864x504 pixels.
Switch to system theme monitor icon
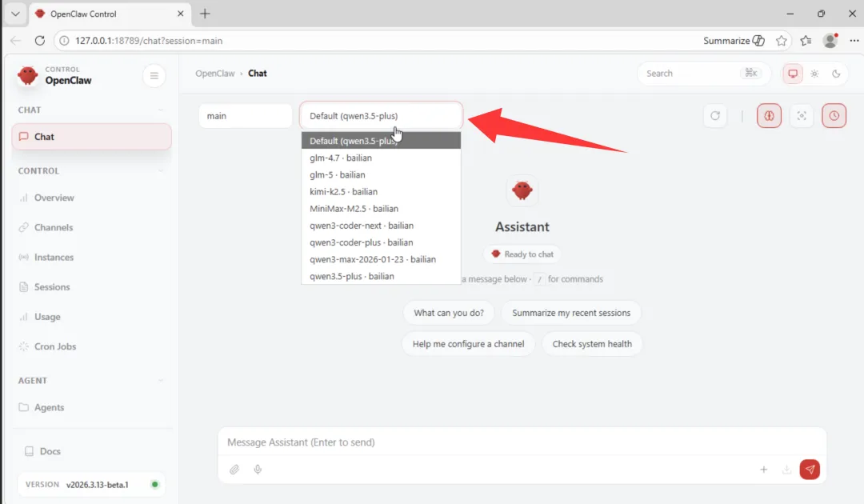793,74
